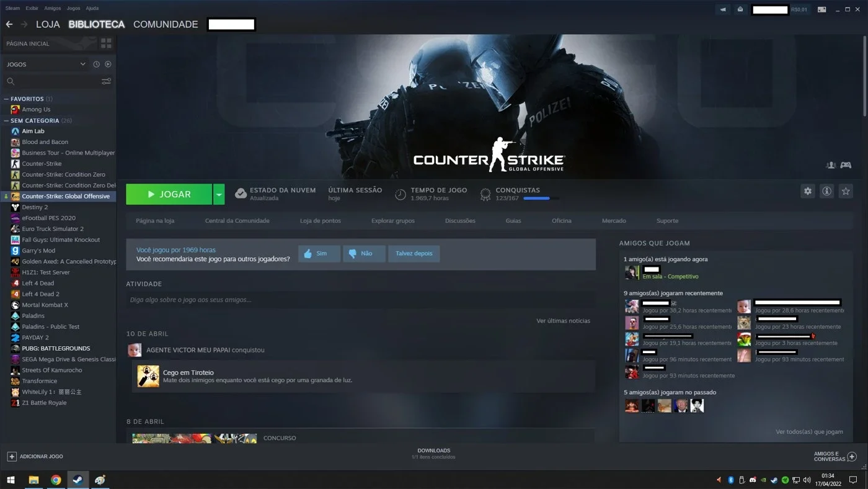Open Windows Start menu
The image size is (868, 489).
coord(11,480)
